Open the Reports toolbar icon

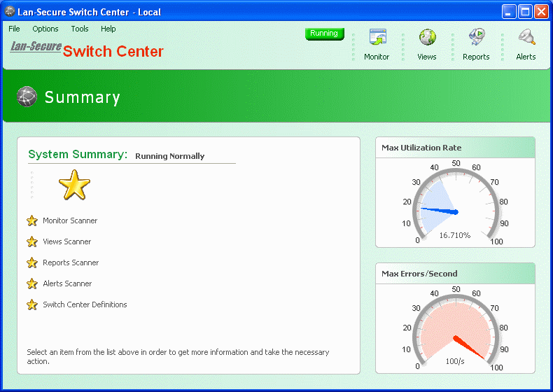tap(477, 37)
